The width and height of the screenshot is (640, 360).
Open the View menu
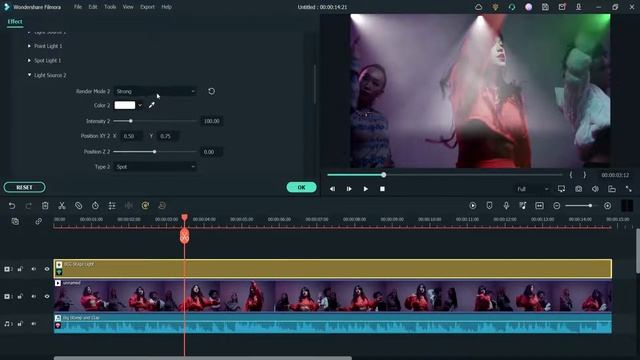coord(128,7)
